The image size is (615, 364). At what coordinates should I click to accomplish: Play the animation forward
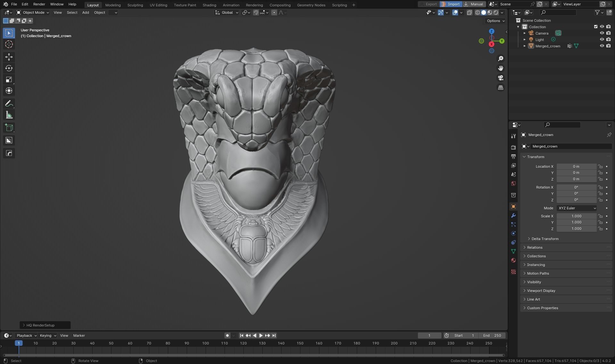tap(261, 336)
